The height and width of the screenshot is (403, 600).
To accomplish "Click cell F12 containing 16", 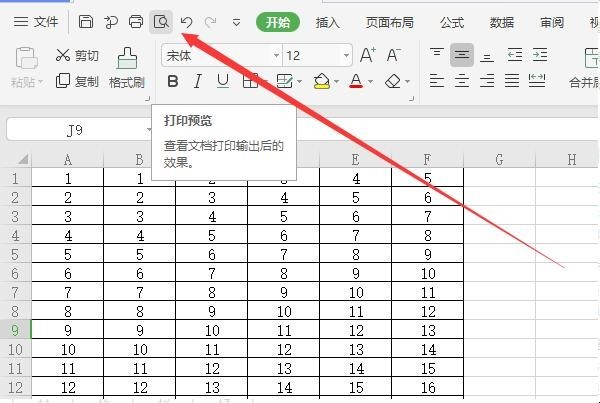I will coord(427,387).
